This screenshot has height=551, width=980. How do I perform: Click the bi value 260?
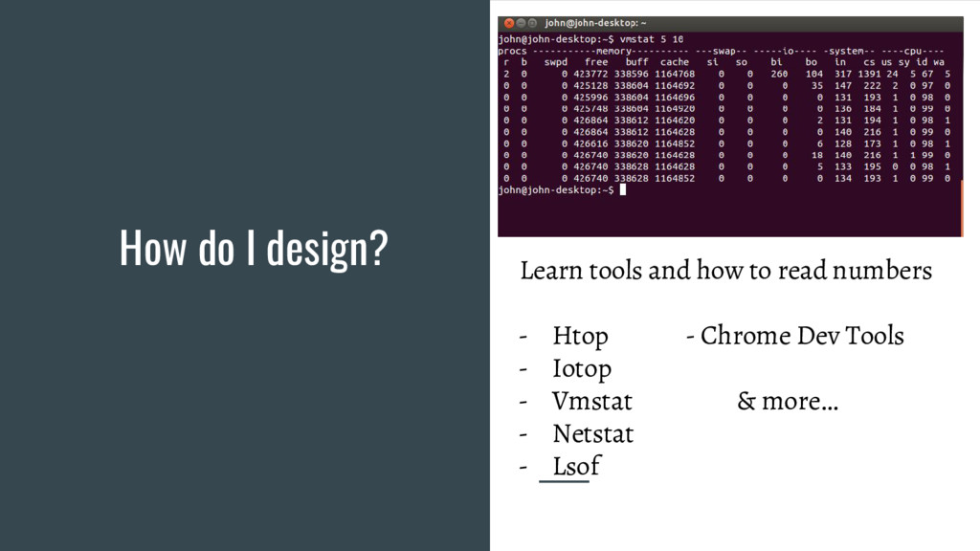pos(779,74)
